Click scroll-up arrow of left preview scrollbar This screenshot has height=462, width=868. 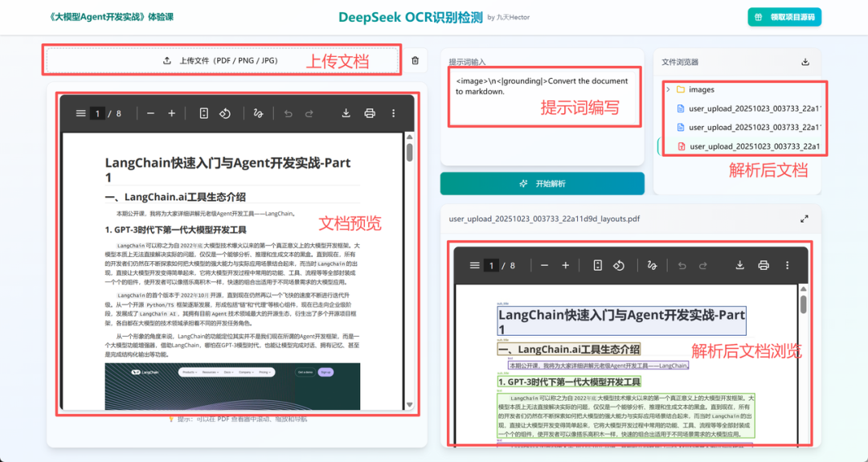point(410,137)
